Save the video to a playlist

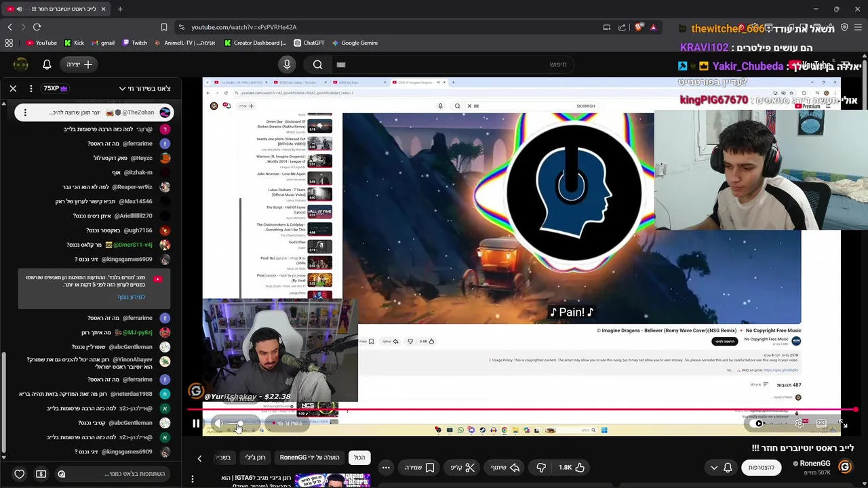point(419,467)
